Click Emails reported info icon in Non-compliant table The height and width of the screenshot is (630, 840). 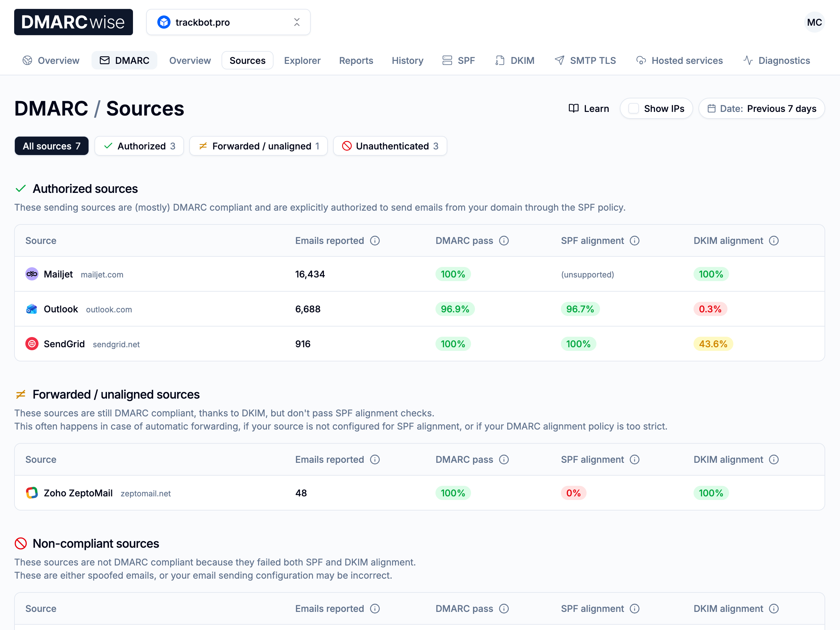point(375,609)
